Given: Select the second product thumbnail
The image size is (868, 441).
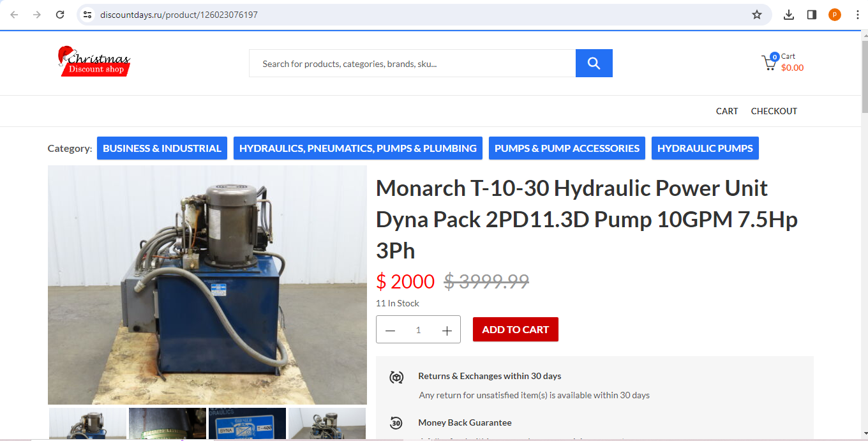Looking at the screenshot, I should coord(167,424).
